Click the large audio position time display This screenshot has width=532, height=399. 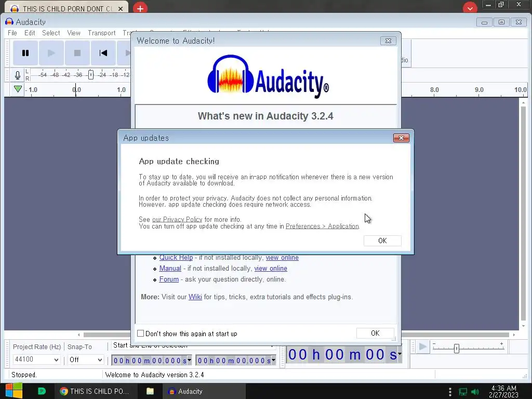(342, 354)
